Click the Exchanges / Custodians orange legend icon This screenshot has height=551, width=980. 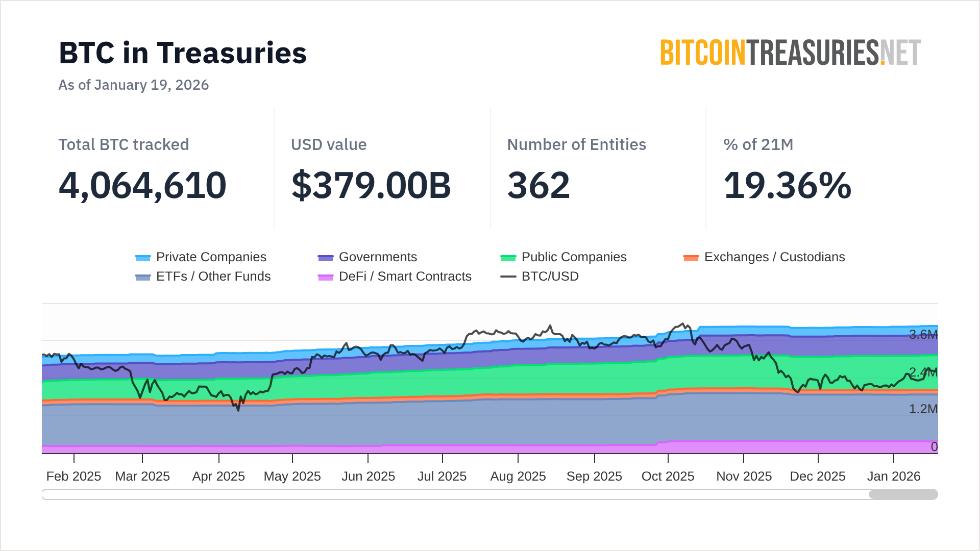(691, 258)
